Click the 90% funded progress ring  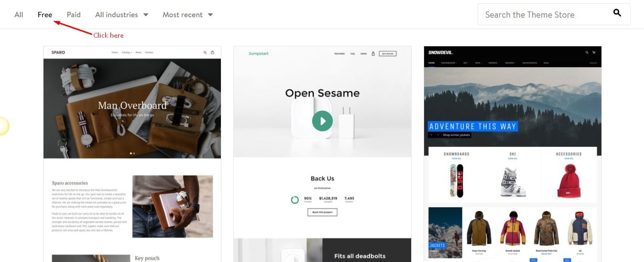pos(295,199)
